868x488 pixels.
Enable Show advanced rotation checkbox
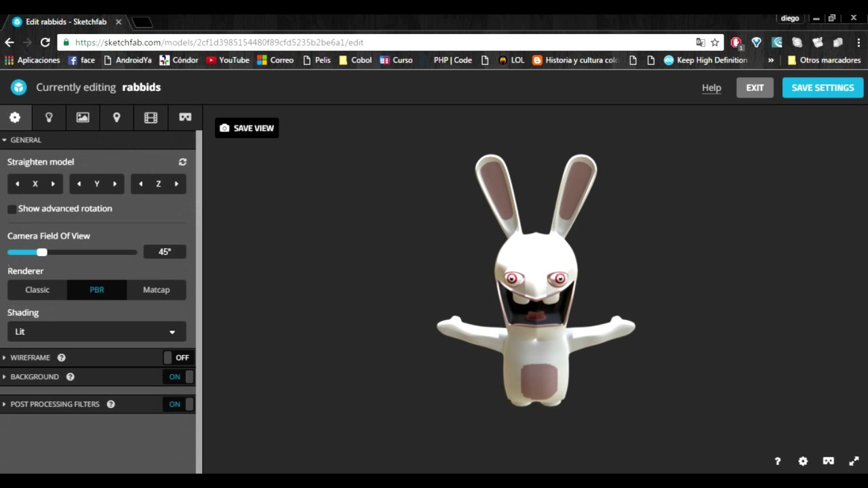[x=12, y=209]
